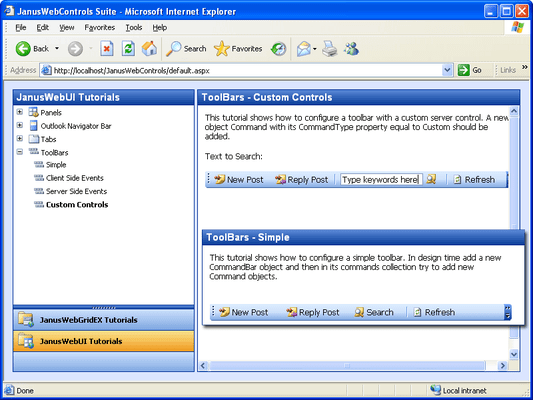
Task: Select Outlook Navigator Bar tree item
Action: (76, 126)
